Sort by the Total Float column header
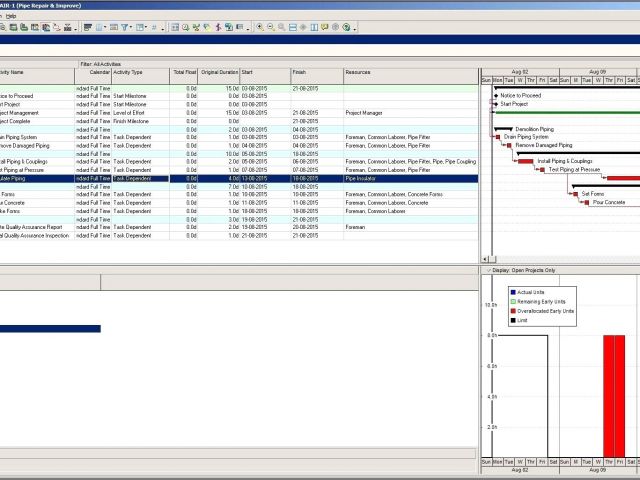640x480 pixels. pyautogui.click(x=184, y=73)
